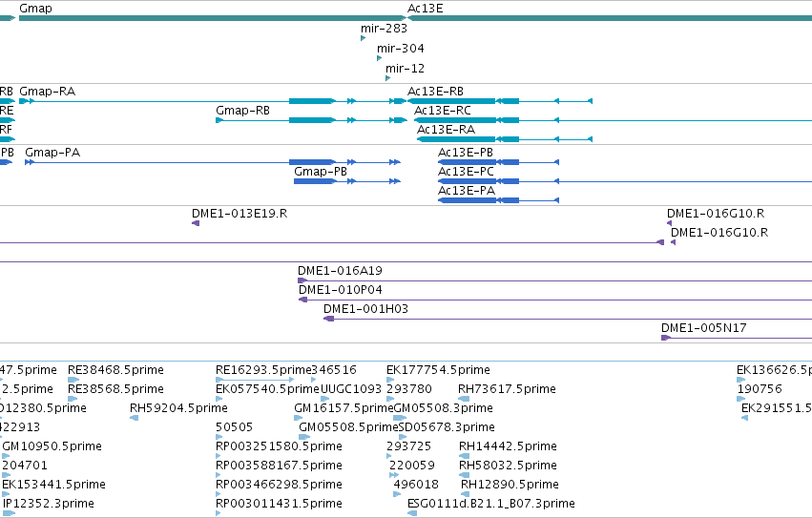Click the Ac13E-RB transcript feature
The image size is (812, 518).
pos(500,101)
